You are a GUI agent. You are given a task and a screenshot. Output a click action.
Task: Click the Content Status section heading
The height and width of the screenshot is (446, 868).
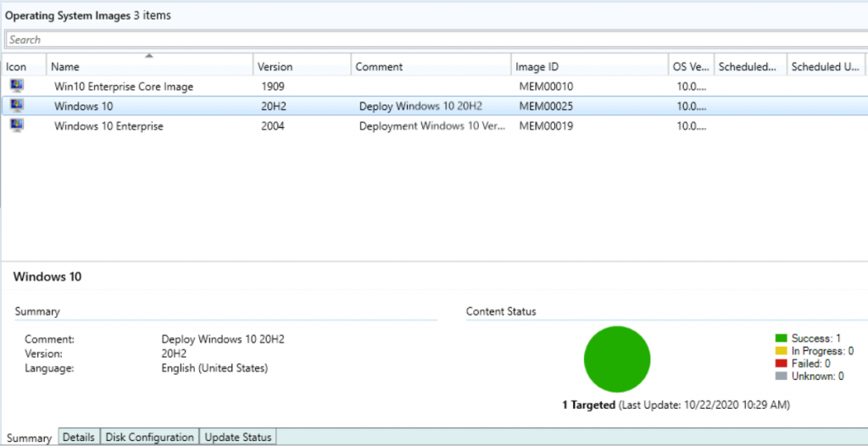(501, 311)
